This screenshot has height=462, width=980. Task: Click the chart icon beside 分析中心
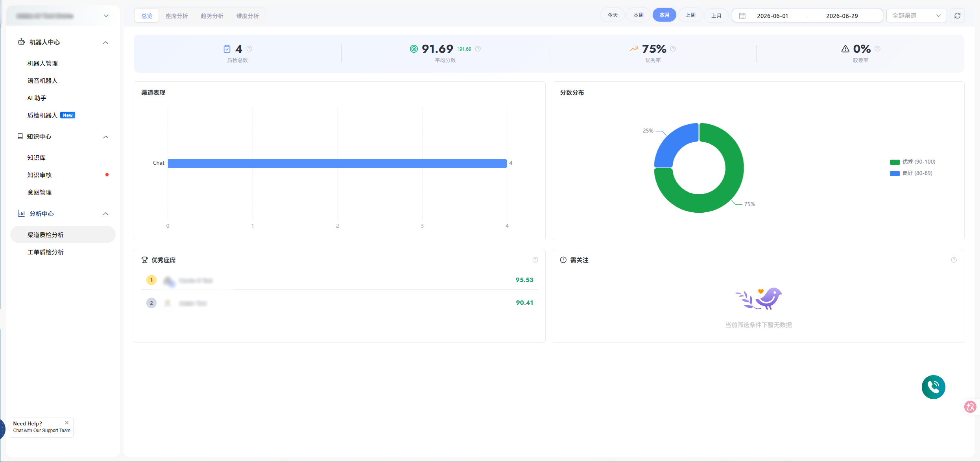point(21,214)
